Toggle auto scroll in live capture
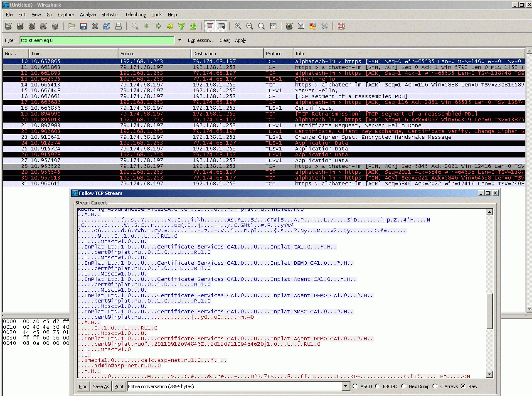This screenshot has width=532, height=396. pos(222,26)
